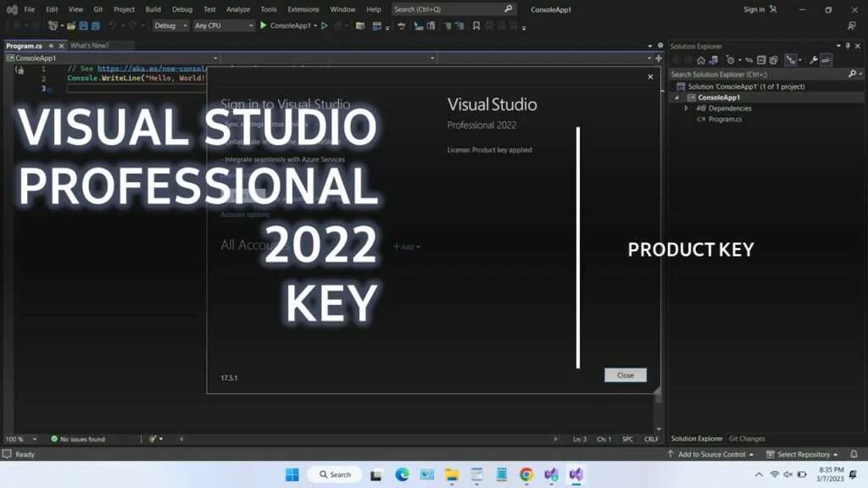Image resolution: width=868 pixels, height=488 pixels.
Task: Pin the Solution Explorer panel
Action: click(x=848, y=46)
